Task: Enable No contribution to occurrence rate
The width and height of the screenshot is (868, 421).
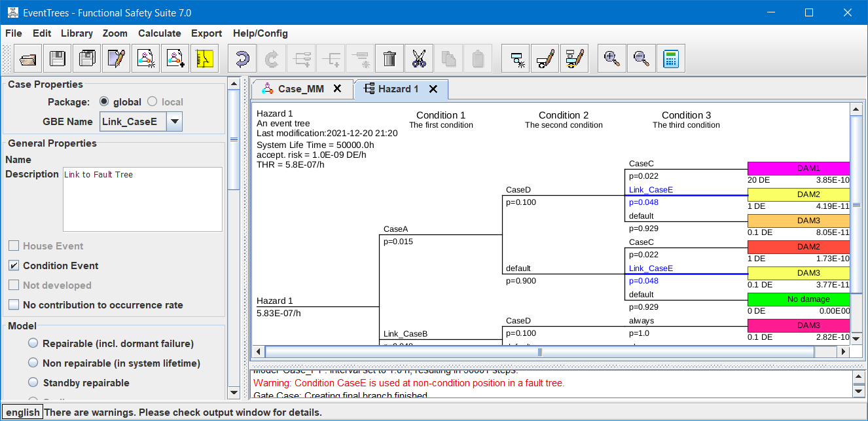Action: tap(14, 305)
